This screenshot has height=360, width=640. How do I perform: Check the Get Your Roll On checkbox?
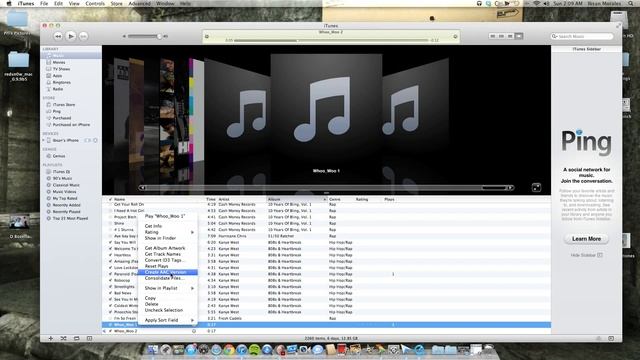coord(111,204)
